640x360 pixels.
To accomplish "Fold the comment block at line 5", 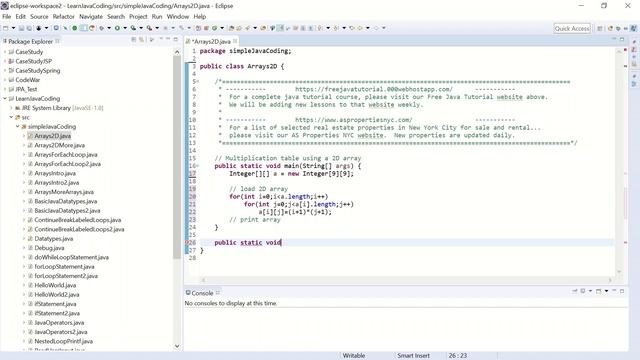I will point(198,82).
